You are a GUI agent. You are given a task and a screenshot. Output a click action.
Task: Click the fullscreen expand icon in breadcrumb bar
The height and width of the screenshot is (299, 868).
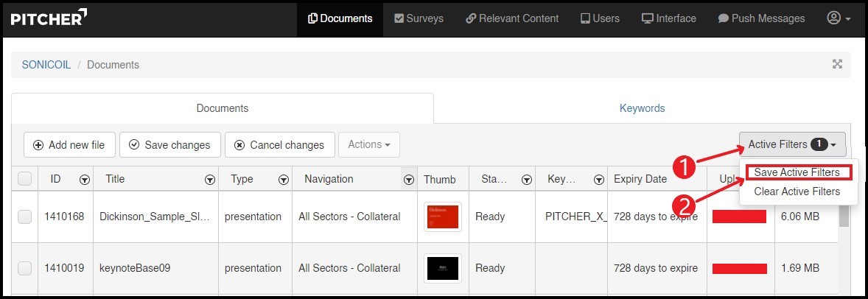click(x=837, y=64)
